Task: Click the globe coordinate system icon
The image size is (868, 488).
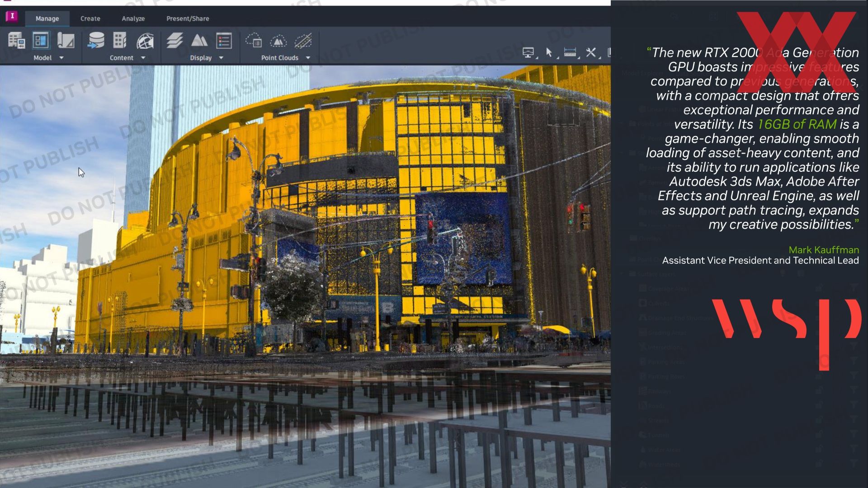Action: point(145,41)
